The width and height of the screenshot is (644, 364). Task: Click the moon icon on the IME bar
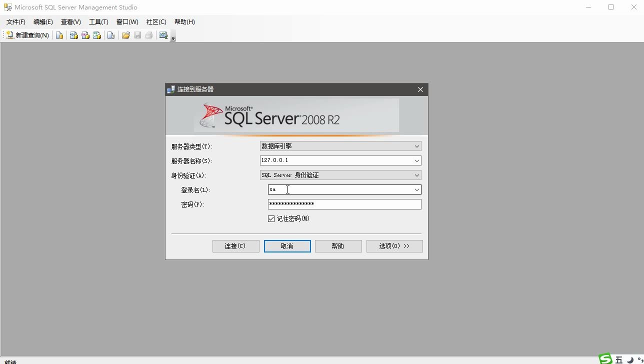[x=630, y=360]
